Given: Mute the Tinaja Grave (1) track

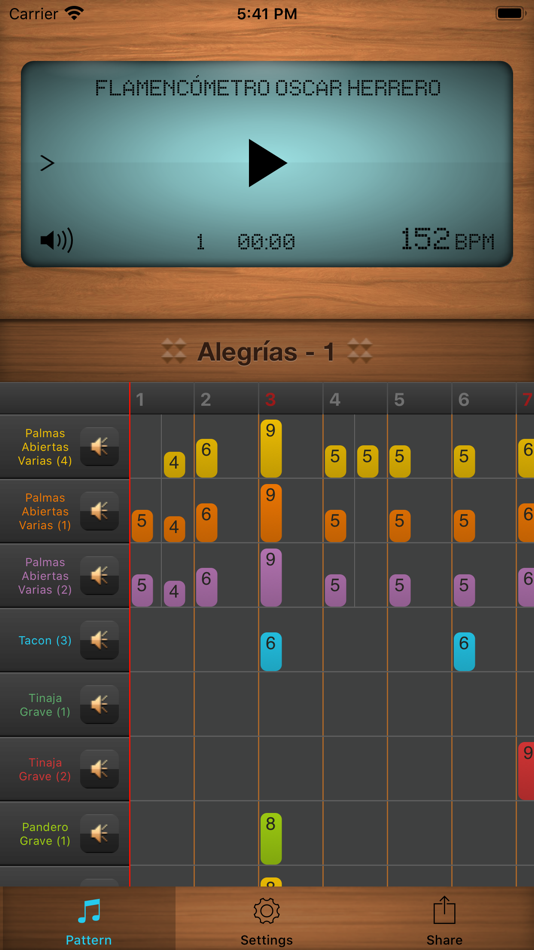Looking at the screenshot, I should pyautogui.click(x=99, y=705).
